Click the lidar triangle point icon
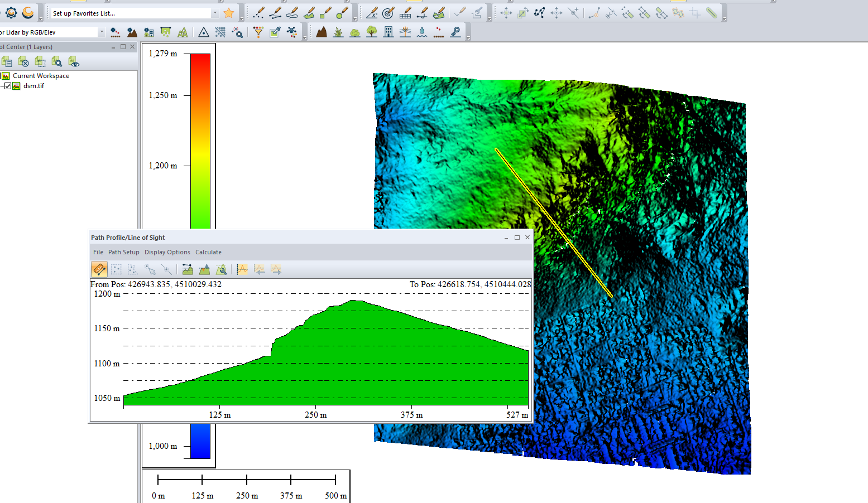868x503 pixels. pos(204,32)
